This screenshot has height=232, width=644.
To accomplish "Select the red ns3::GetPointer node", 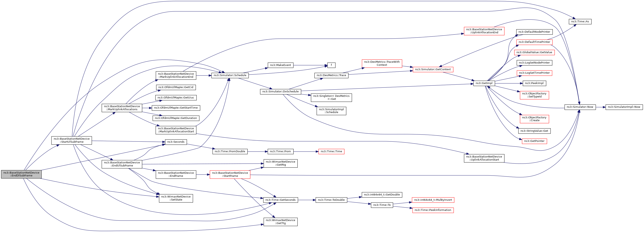I will (x=535, y=141).
